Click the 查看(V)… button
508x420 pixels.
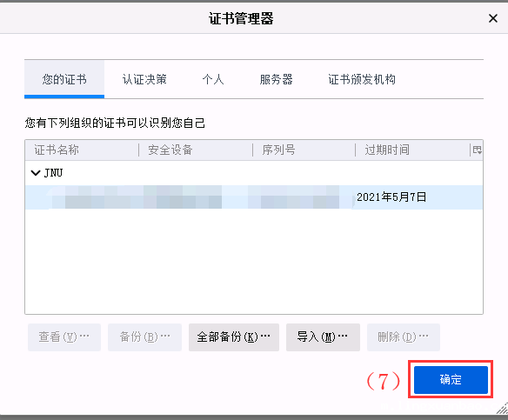(x=64, y=337)
